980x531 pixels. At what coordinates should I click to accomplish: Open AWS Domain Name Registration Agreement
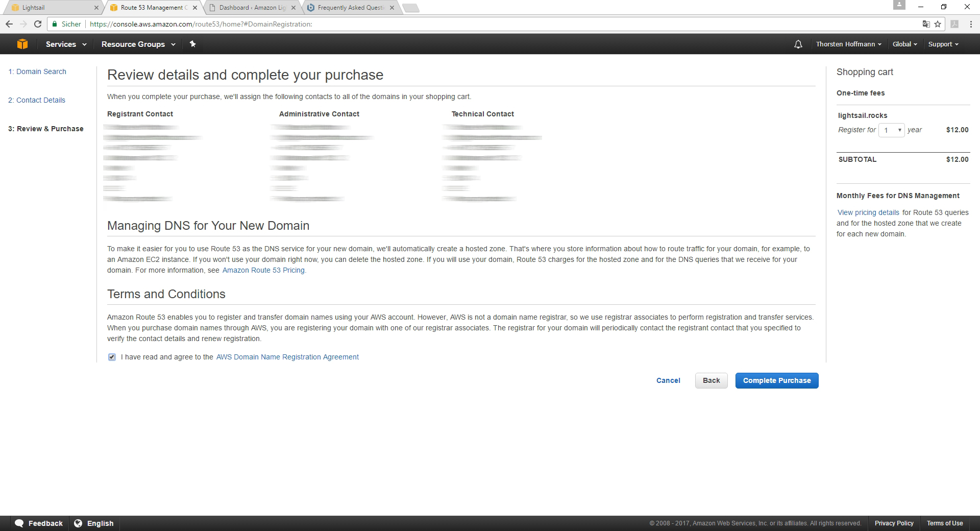click(x=287, y=357)
